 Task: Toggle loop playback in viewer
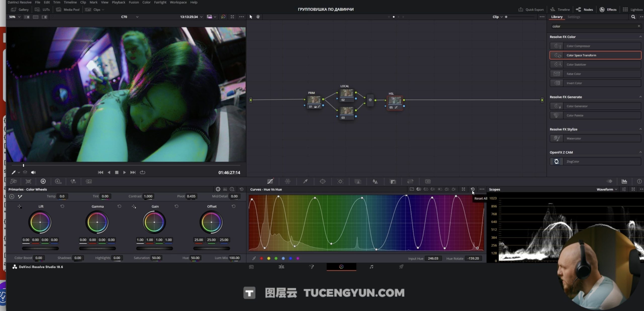(142, 172)
